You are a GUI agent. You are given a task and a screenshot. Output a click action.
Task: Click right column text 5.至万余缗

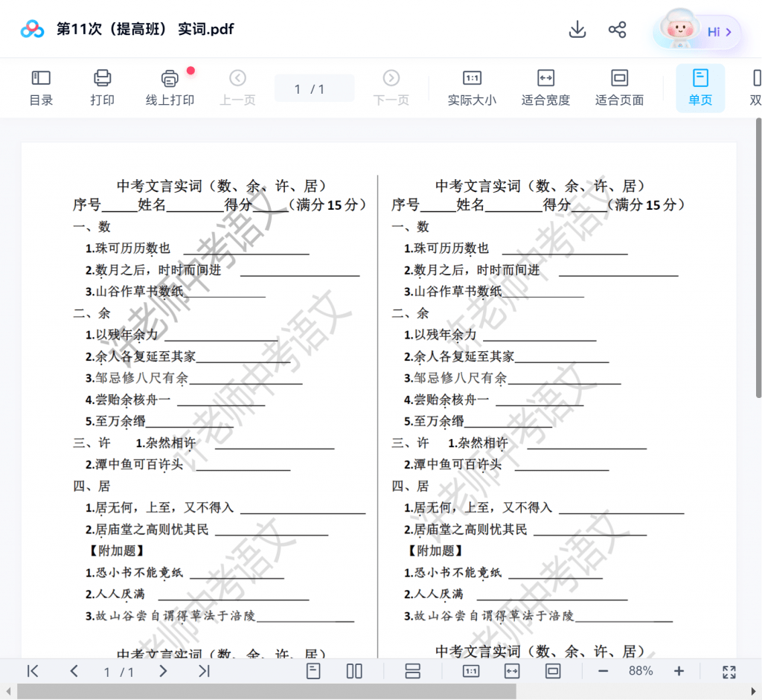[434, 421]
